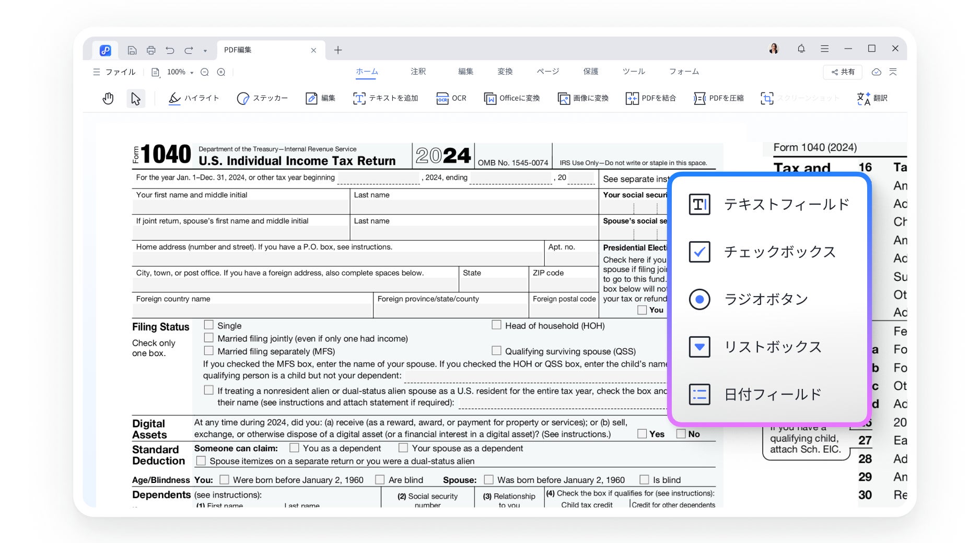Open the user profile avatar
This screenshot has height=543, width=980.
pos(774,49)
